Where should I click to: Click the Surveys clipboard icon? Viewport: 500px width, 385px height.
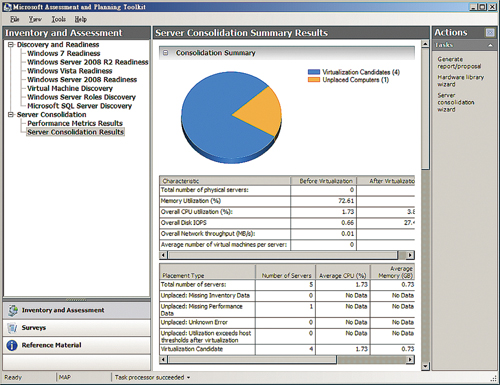[12, 328]
